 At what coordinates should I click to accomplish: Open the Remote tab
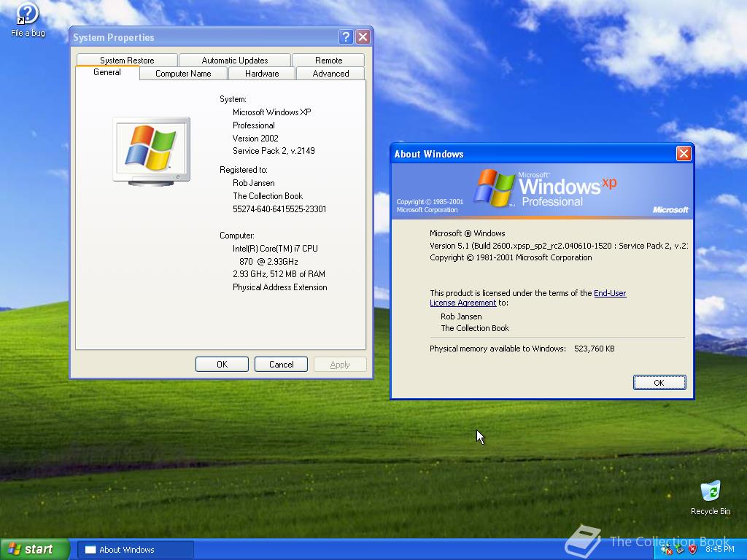[x=328, y=61]
